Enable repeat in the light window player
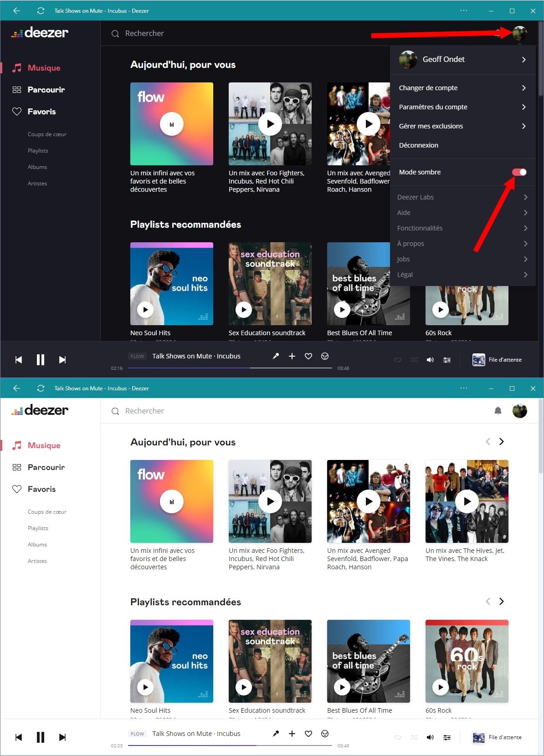 [398, 737]
